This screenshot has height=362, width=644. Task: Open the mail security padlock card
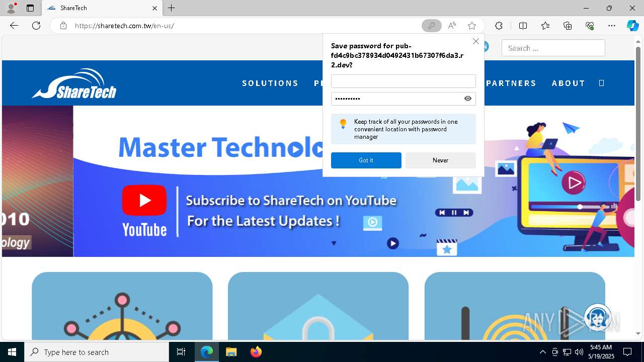tap(318, 306)
